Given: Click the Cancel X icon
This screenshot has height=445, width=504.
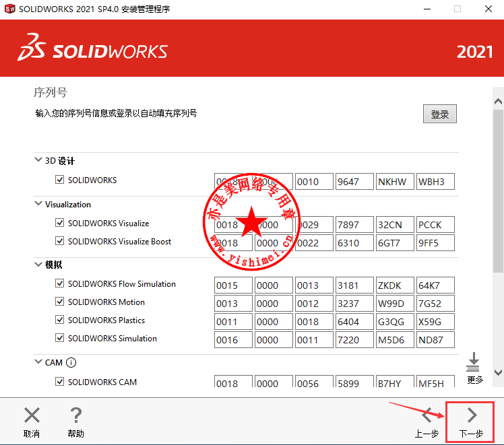Looking at the screenshot, I should tap(32, 415).
